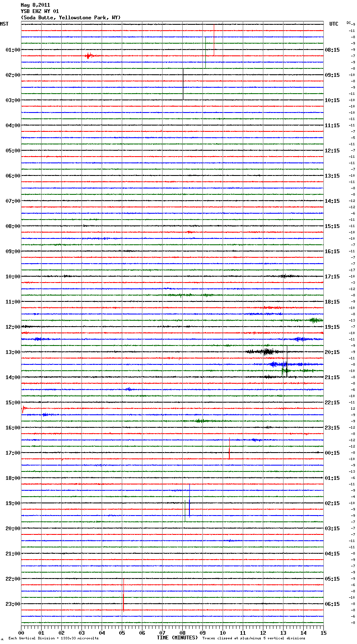Screen dimensions: 357x644
Task: Select the '03:00' MST time label
Action: pos(13,100)
